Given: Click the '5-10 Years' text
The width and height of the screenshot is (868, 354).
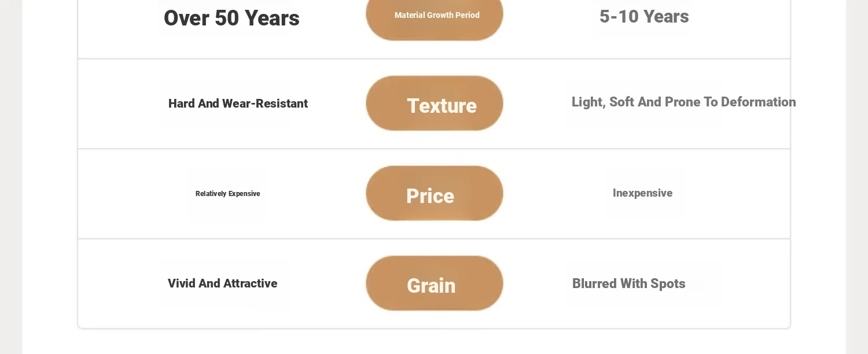Looking at the screenshot, I should tap(644, 16).
